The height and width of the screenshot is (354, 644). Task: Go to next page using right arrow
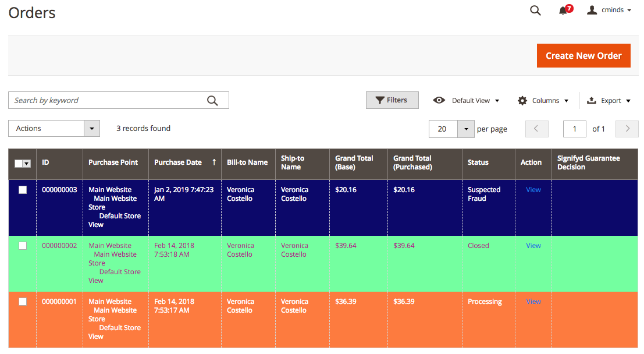(627, 129)
